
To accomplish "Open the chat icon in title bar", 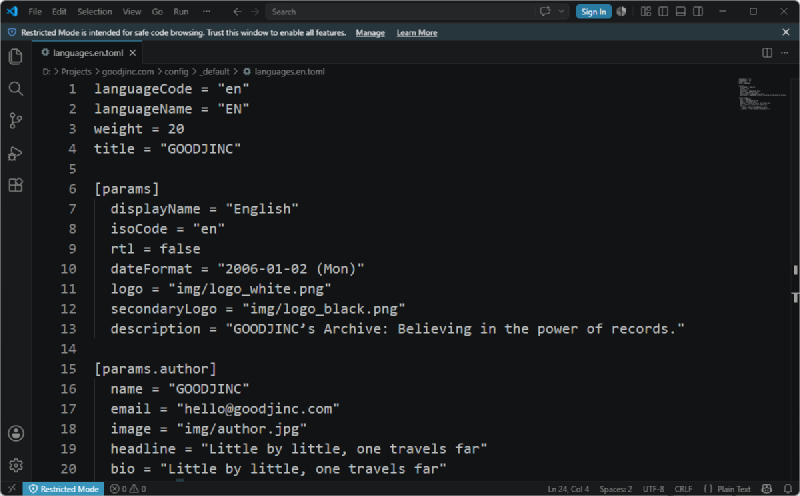I will (545, 12).
